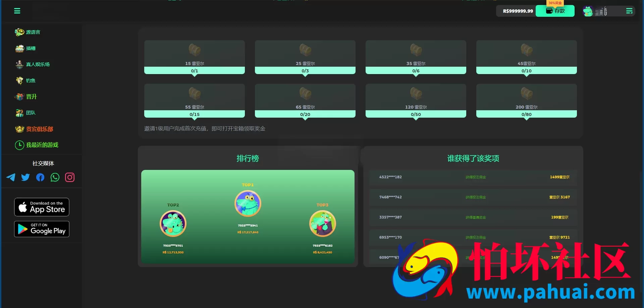Open the Telegram social media icon
The image size is (644, 308).
(x=11, y=177)
